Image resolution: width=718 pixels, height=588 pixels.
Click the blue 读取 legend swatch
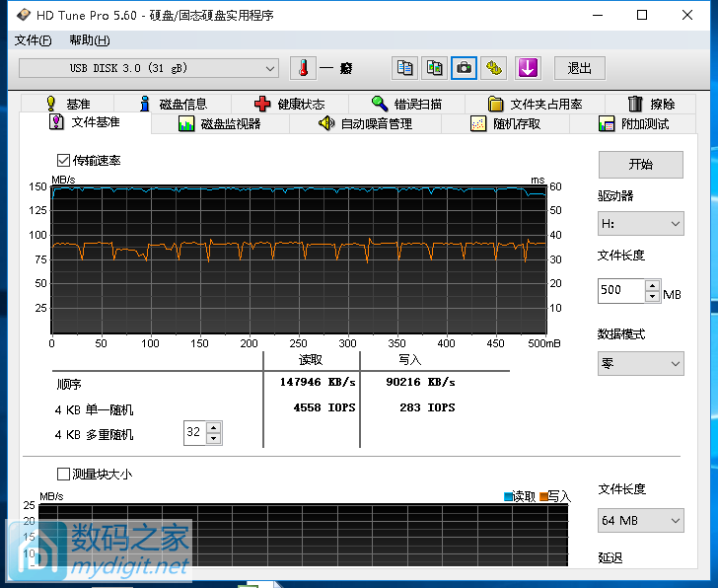pos(508,496)
